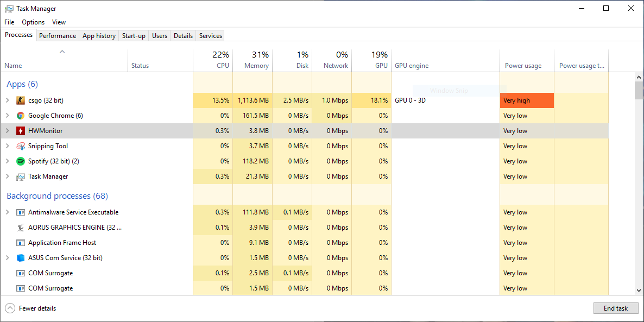
Task: Click the 1,113.6 MB memory value
Action: point(253,100)
